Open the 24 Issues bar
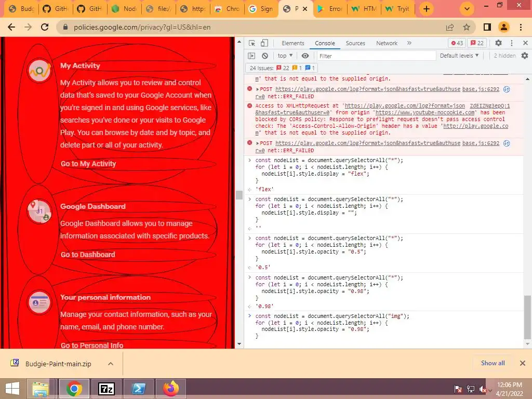 pyautogui.click(x=282, y=68)
